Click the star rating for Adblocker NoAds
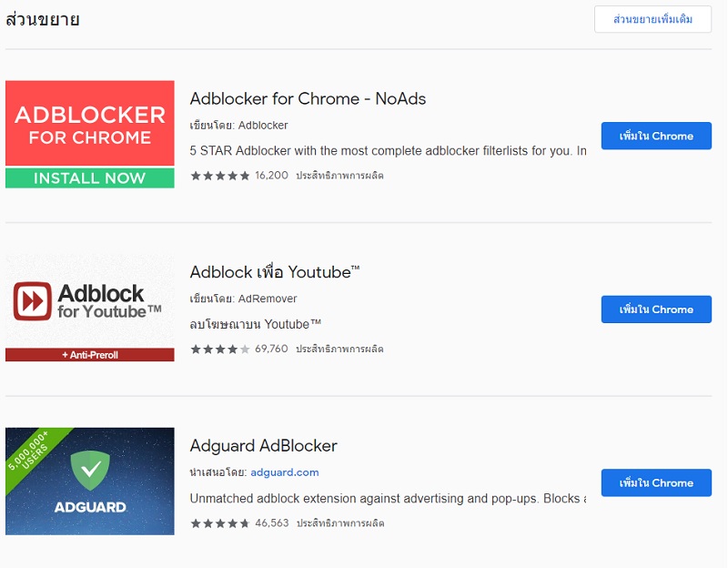Viewport: 728px width, 568px height. 219,176
